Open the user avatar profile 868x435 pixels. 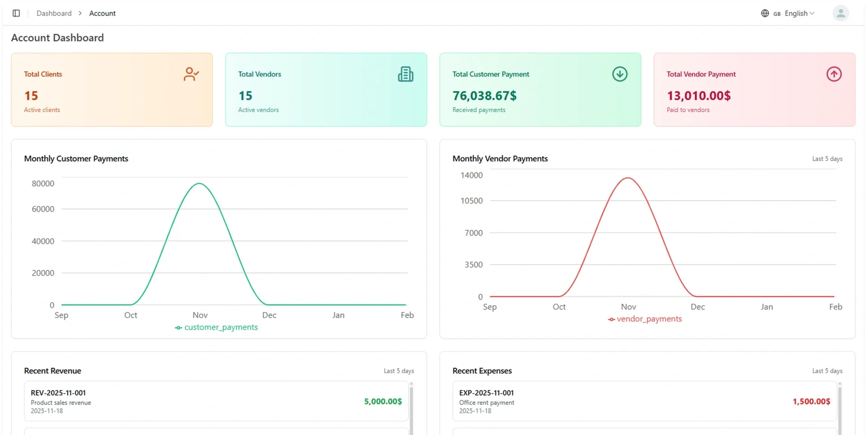[840, 13]
